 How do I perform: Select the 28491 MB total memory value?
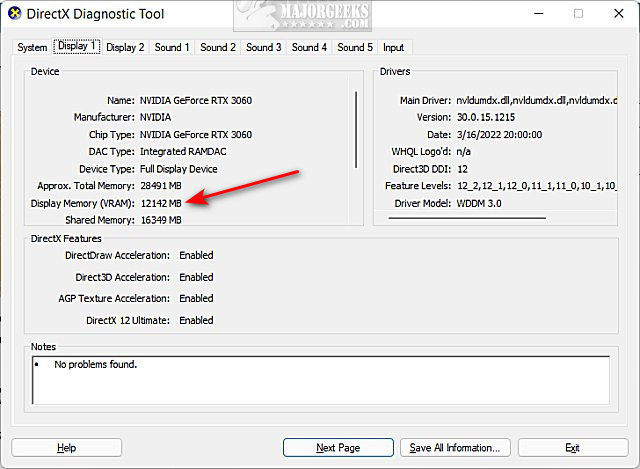(161, 186)
